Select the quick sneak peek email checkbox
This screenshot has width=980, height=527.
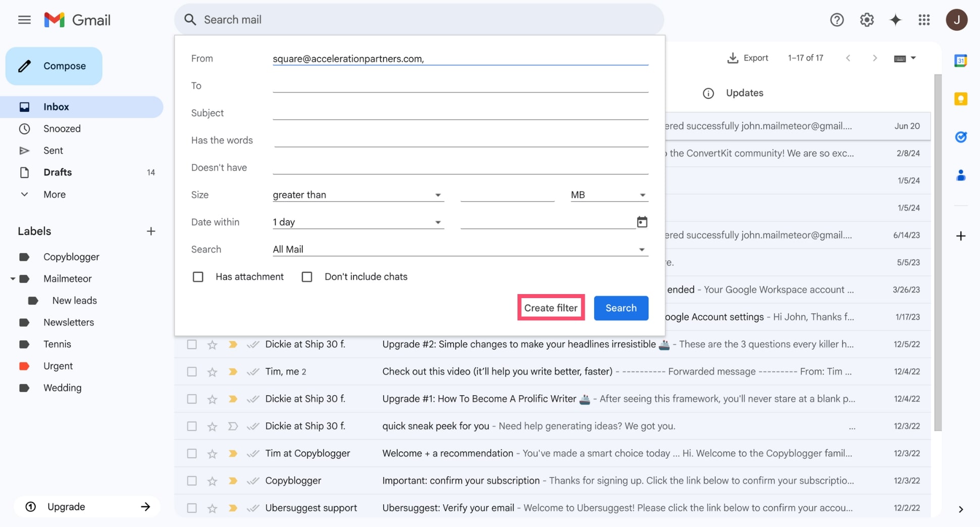tap(192, 426)
